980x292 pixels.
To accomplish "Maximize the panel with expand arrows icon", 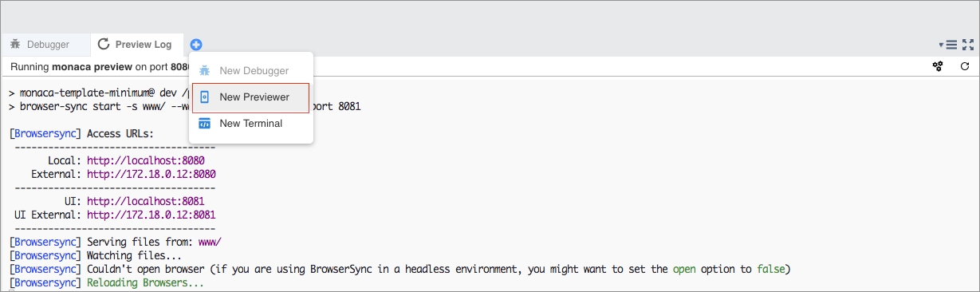I will 968,45.
